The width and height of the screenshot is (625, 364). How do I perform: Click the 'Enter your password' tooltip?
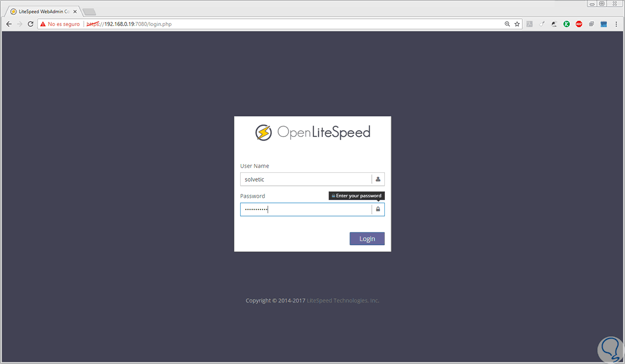click(357, 196)
